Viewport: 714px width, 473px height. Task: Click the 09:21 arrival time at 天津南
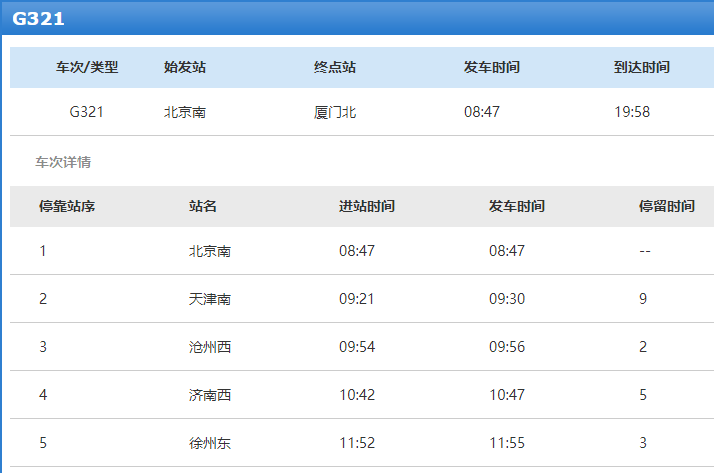pos(357,299)
